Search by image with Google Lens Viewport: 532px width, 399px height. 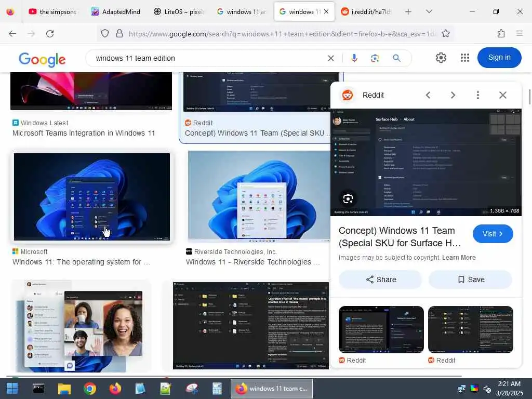point(375,58)
